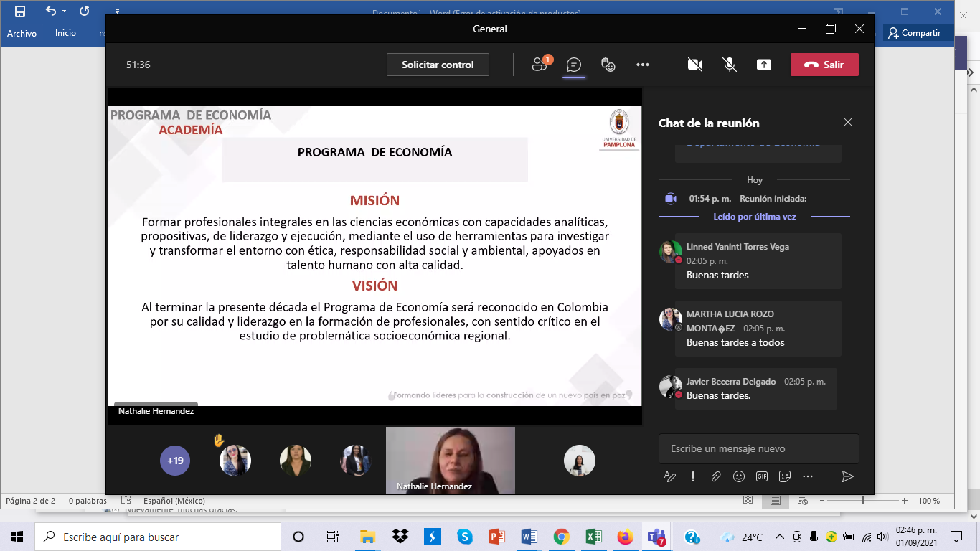
Task: Open the more actions ellipsis menu
Action: (643, 65)
